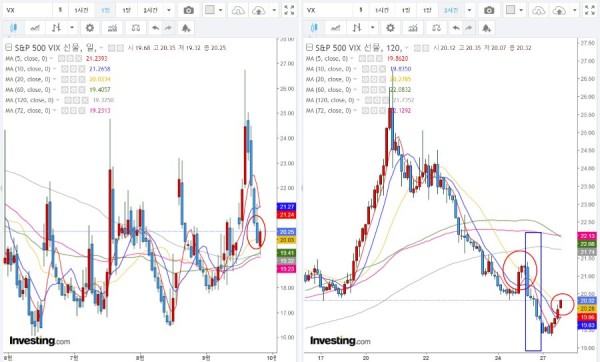The height and width of the screenshot is (362, 600).
Task: Undo the last action in the right chart
Action: tap(456, 28)
